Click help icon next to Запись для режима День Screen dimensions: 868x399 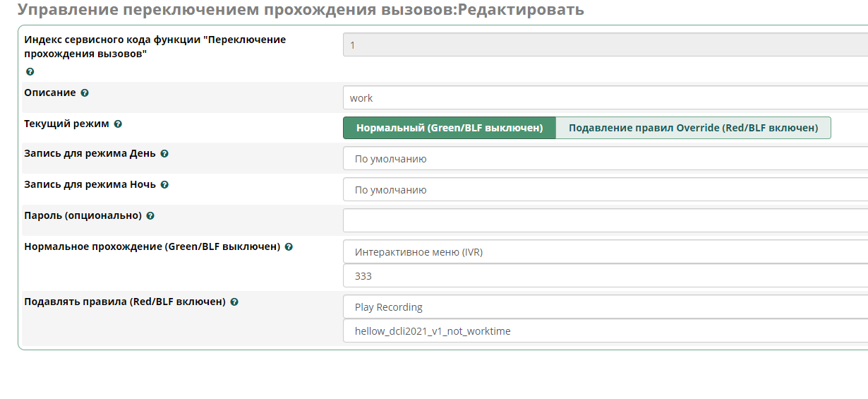click(164, 154)
